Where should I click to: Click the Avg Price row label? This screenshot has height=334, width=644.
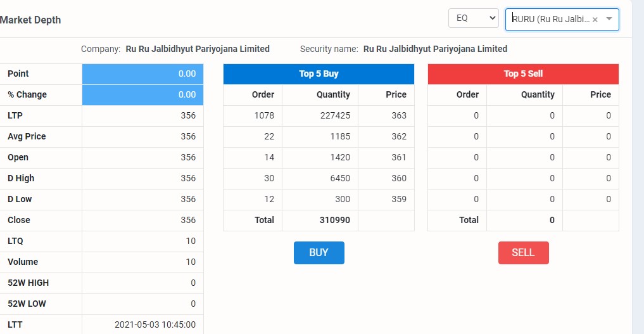(x=27, y=137)
